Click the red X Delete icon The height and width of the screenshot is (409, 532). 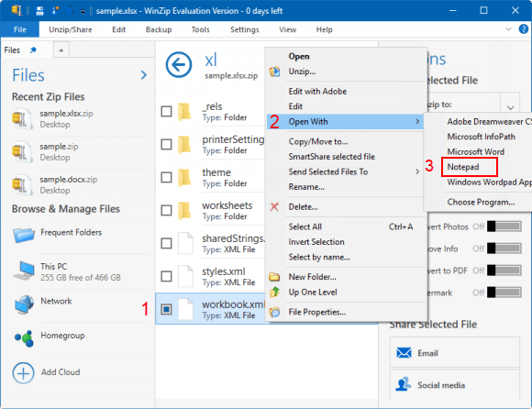tap(274, 206)
